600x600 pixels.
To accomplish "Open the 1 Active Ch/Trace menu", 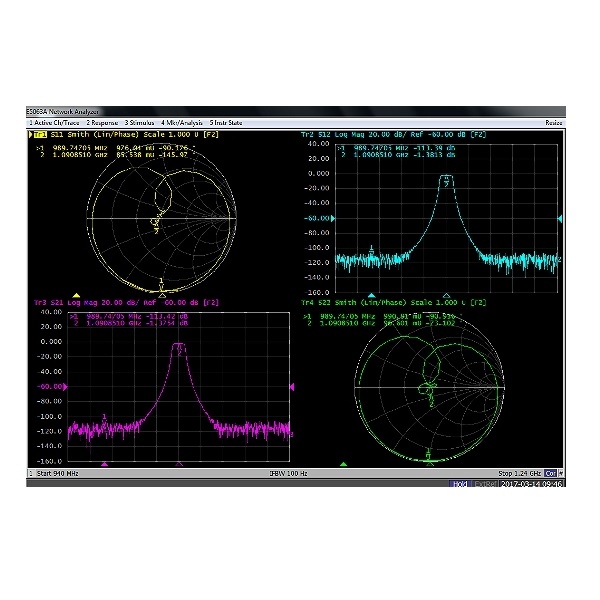I will (54, 123).
